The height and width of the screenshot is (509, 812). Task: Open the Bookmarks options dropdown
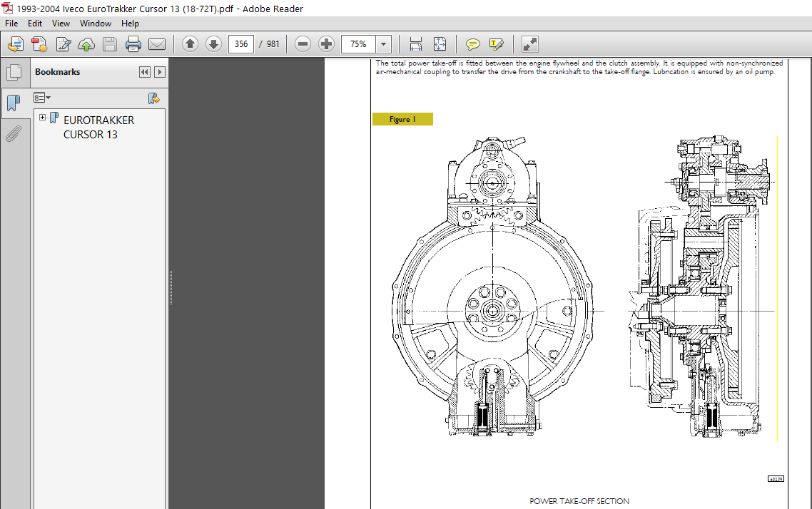(42, 97)
